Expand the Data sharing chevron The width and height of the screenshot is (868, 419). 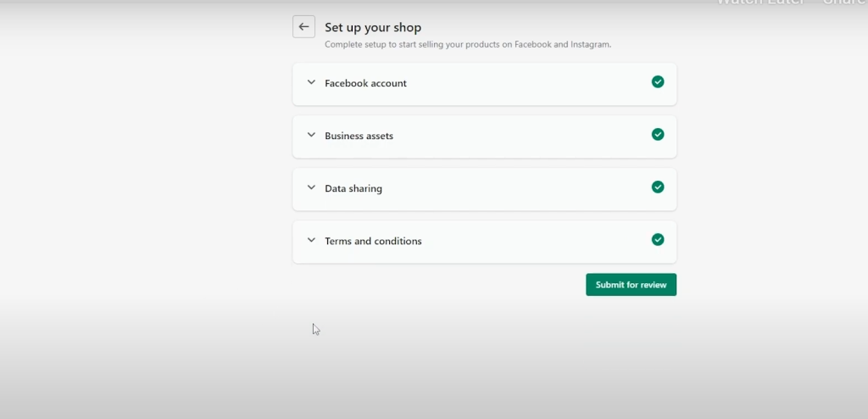(x=311, y=188)
